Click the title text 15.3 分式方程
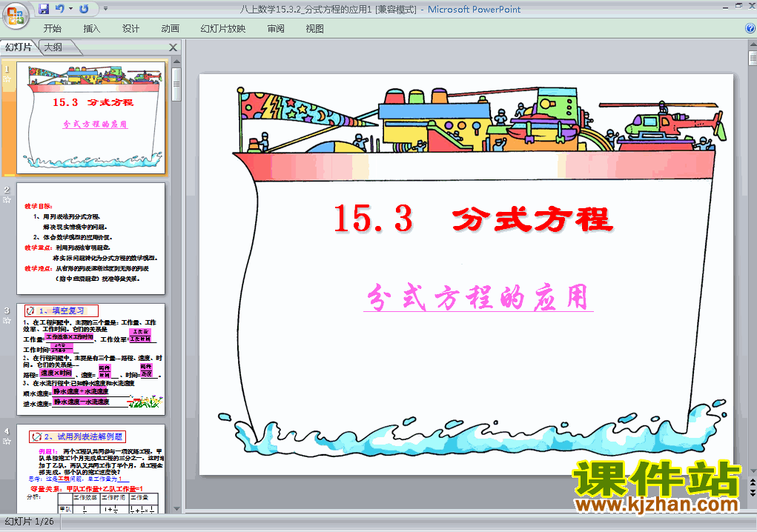The image size is (757, 532). tap(473, 219)
